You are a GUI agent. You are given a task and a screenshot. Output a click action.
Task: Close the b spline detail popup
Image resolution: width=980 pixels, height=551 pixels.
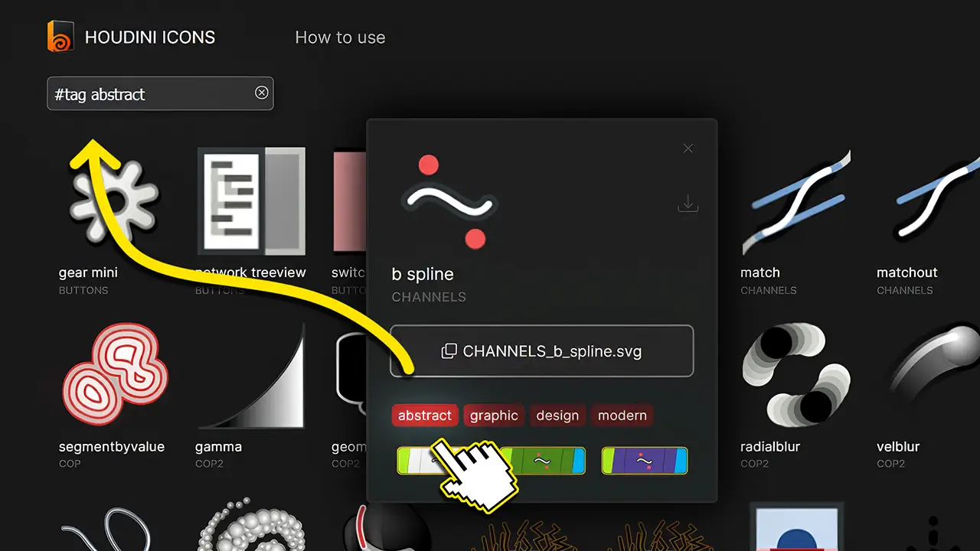[688, 148]
